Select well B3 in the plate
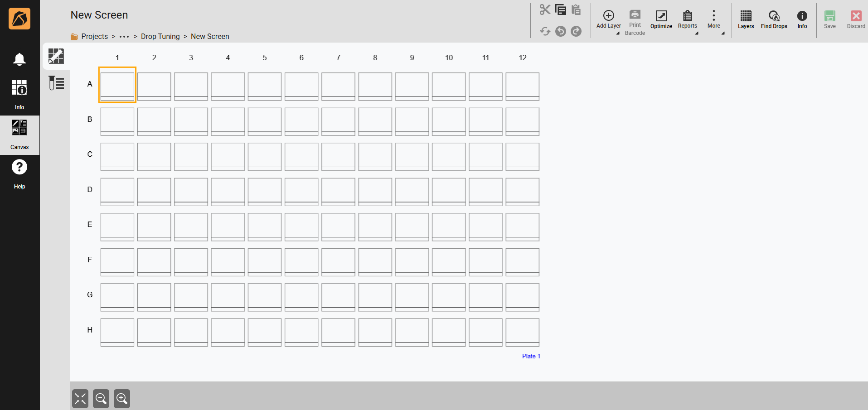The width and height of the screenshot is (868, 410). tap(191, 121)
